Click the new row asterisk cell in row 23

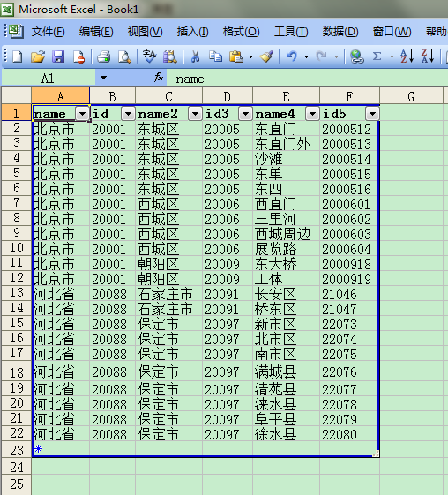point(61,449)
